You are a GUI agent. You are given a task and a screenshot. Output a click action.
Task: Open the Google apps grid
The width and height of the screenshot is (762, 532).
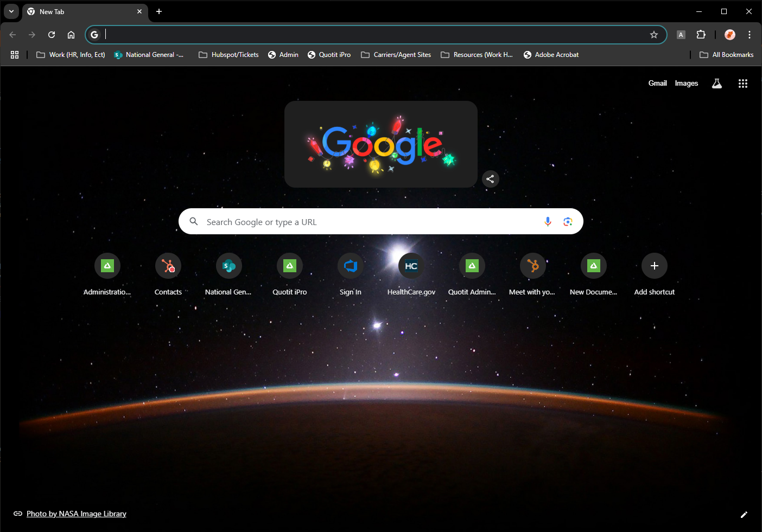tap(742, 84)
